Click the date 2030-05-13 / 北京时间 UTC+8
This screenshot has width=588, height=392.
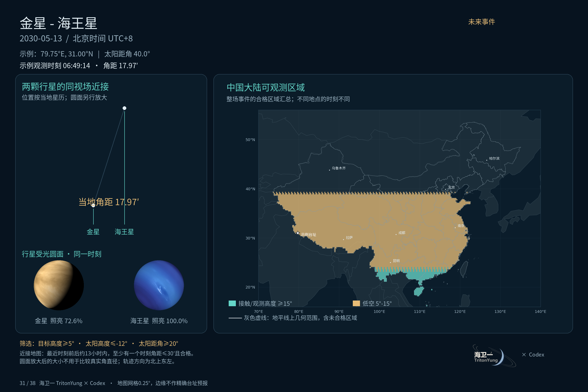click(76, 39)
